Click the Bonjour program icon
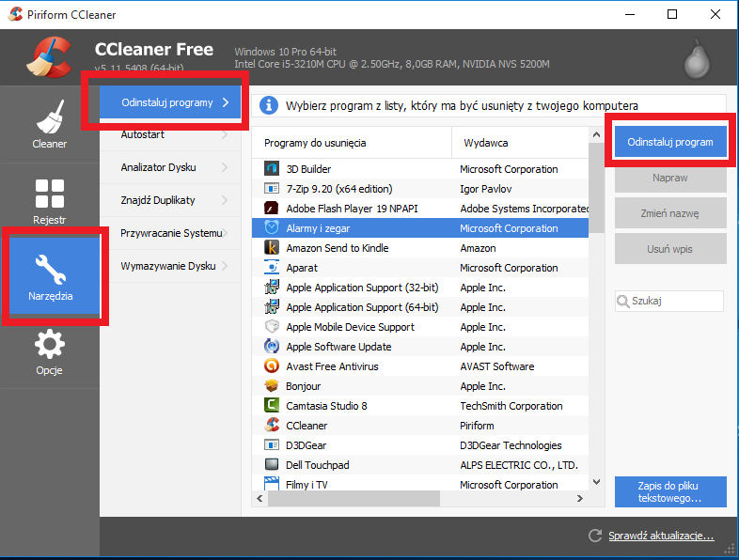This screenshot has width=739, height=560. [272, 386]
